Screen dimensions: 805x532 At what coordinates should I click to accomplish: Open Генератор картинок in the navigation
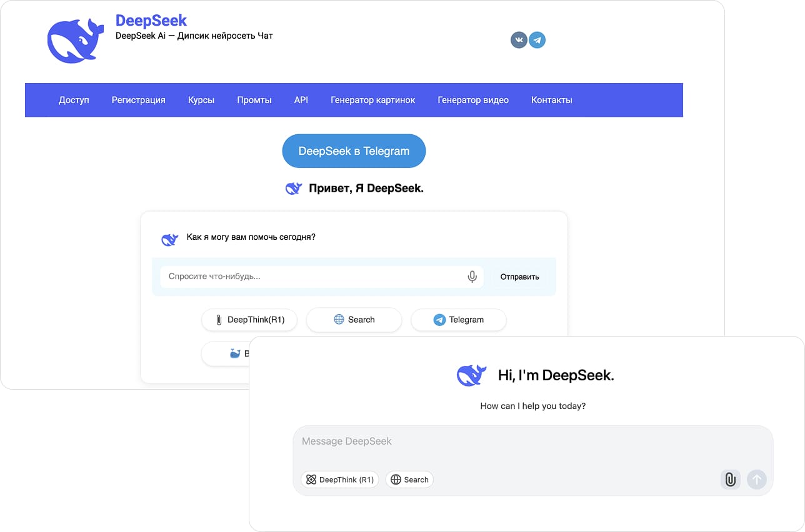pyautogui.click(x=373, y=100)
